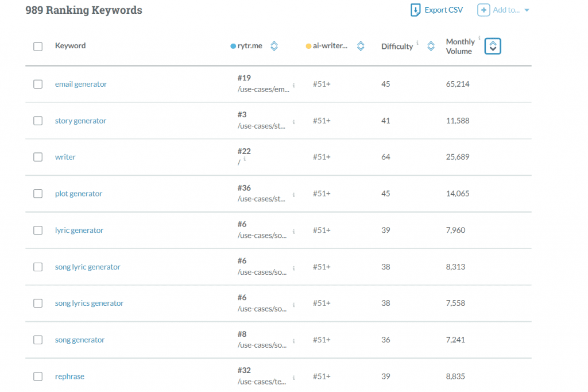Toggle the Monthly Volume sort button
588x392 pixels.
pos(493,46)
